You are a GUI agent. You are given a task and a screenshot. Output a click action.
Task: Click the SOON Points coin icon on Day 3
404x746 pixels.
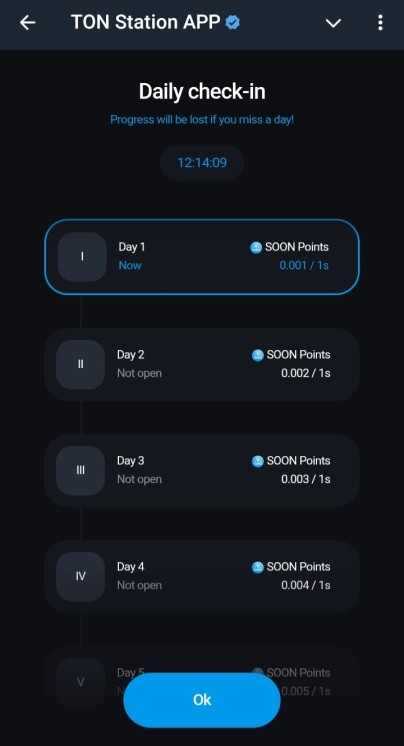pyautogui.click(x=257, y=461)
